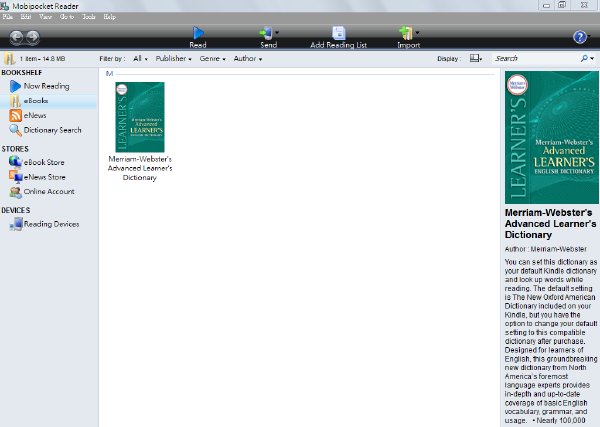Click the BOOKSHELF section heading
Screen dimensions: 600x427
[x=22, y=73]
